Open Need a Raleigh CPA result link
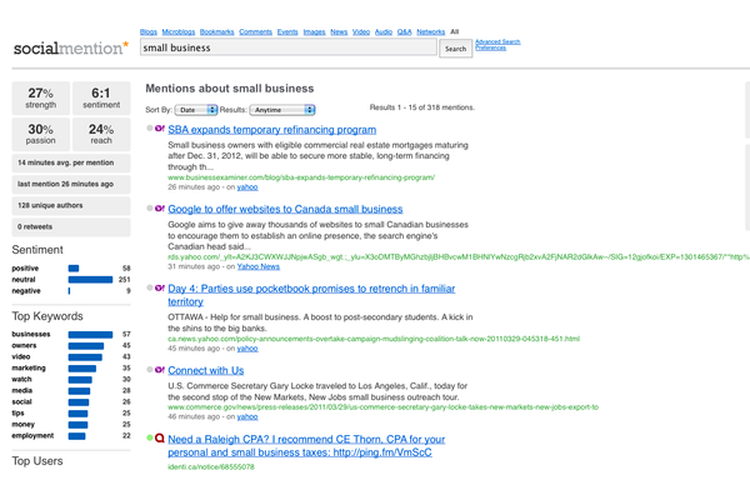 (x=306, y=445)
